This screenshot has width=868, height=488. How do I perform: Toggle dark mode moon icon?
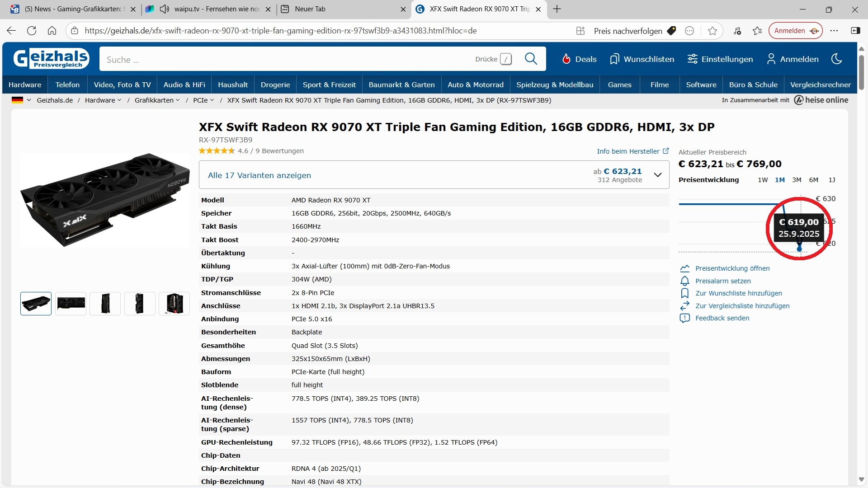click(837, 59)
